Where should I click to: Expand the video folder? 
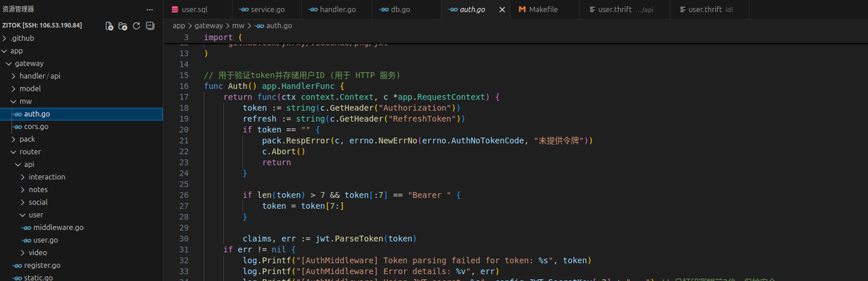(81, 253)
